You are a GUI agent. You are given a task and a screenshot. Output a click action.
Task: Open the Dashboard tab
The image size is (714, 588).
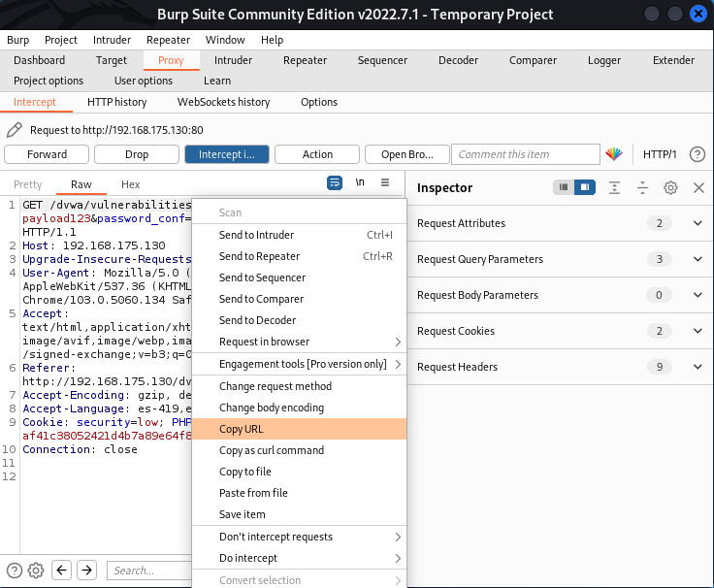click(39, 60)
